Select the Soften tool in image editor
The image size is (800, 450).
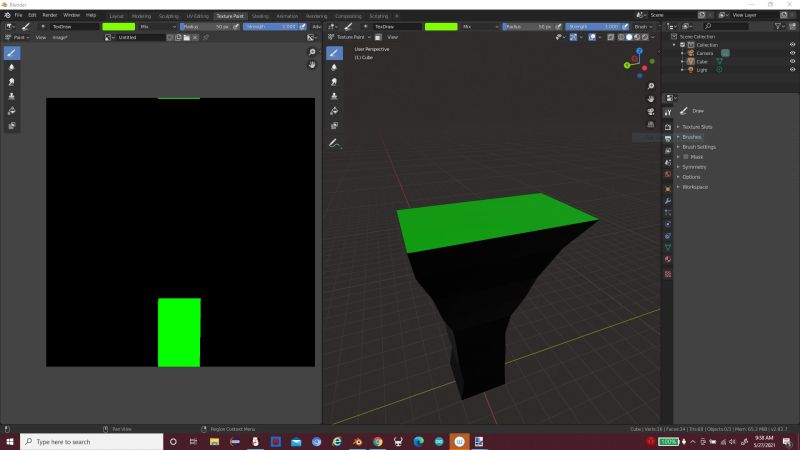[12, 67]
